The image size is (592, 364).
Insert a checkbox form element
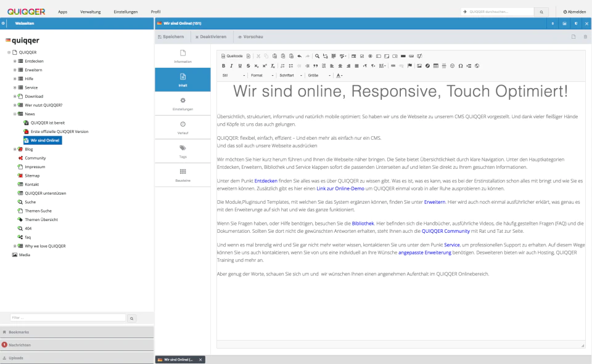pos(362,56)
